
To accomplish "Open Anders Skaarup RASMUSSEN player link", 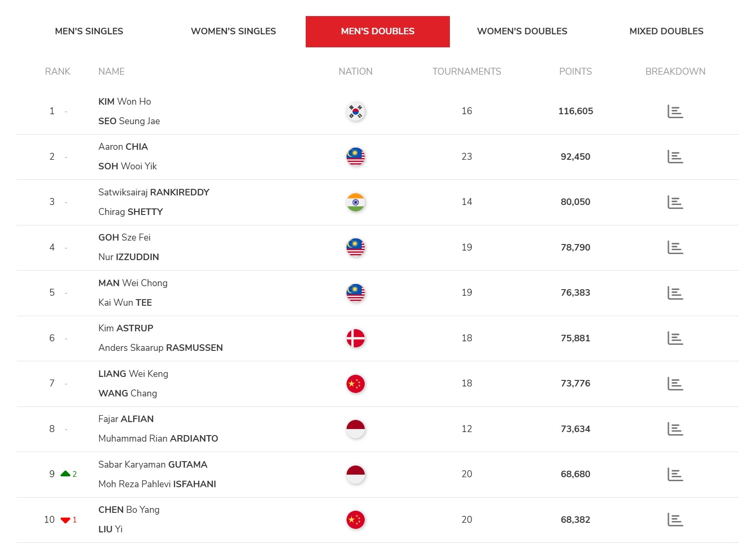I will pyautogui.click(x=160, y=348).
